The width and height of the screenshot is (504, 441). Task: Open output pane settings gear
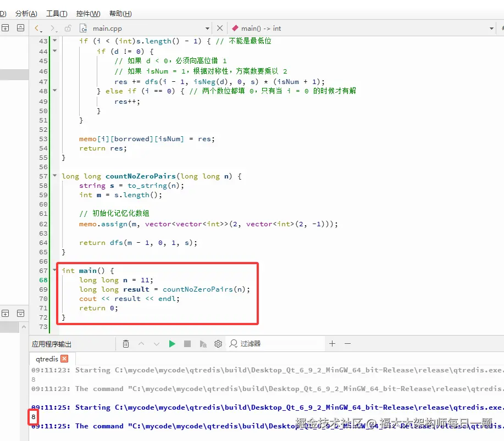pyautogui.click(x=218, y=344)
